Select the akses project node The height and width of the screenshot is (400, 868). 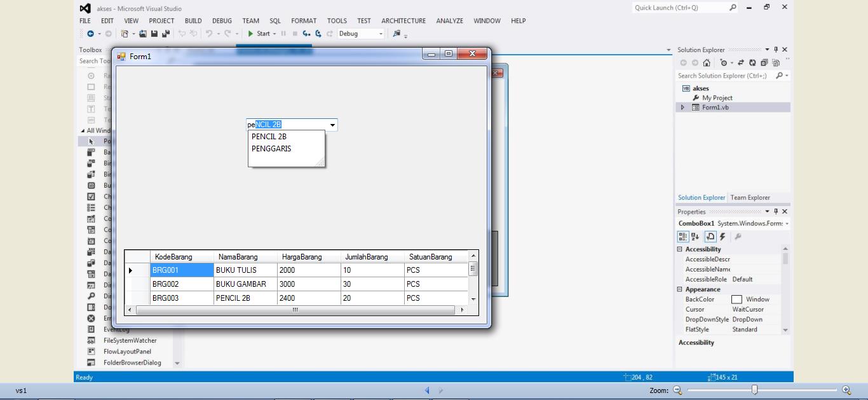tap(701, 88)
